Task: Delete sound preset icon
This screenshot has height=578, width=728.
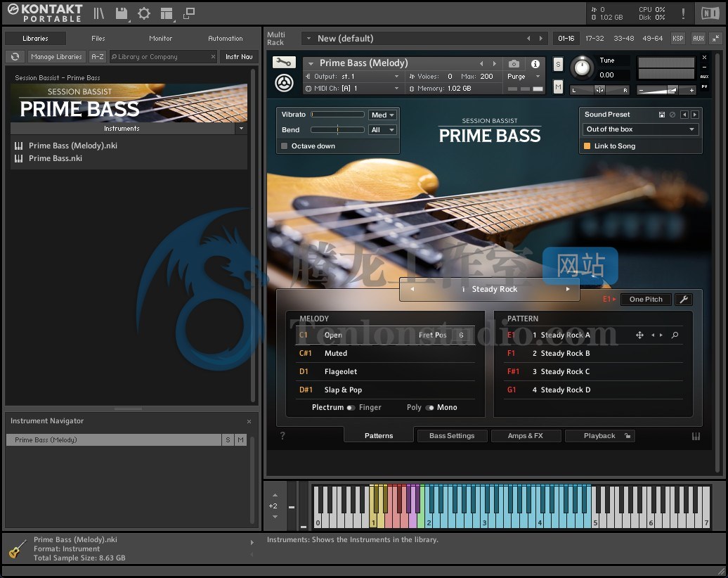Action: (672, 115)
